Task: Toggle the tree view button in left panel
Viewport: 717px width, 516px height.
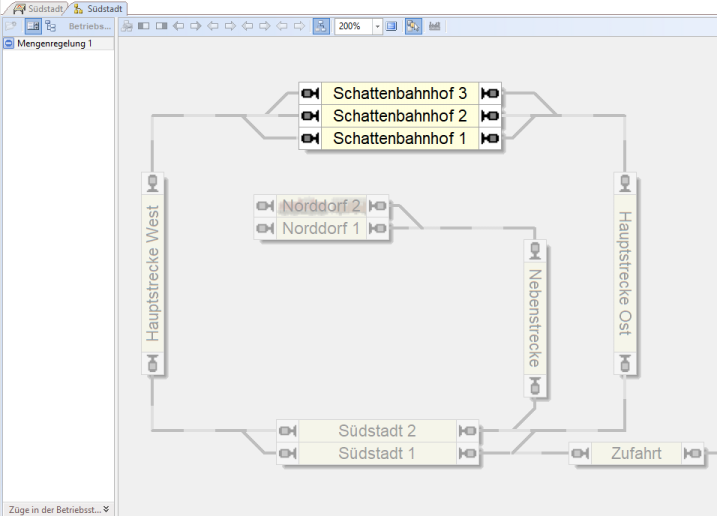Action: click(50, 26)
